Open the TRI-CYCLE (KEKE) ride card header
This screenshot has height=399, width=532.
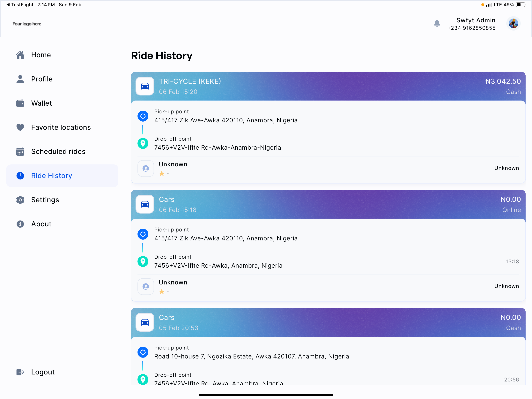coord(328,86)
